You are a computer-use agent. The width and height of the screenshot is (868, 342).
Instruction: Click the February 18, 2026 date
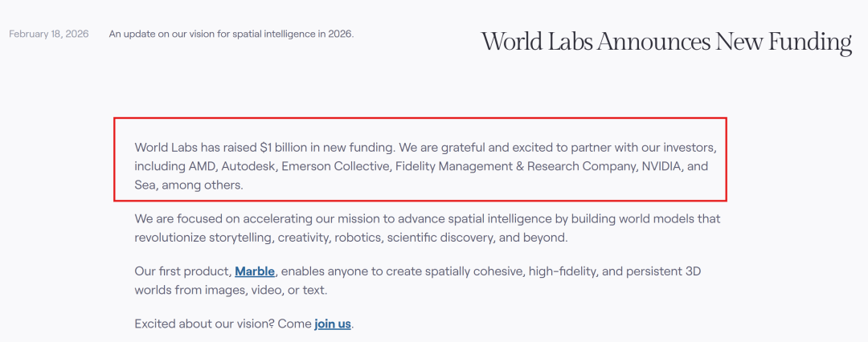point(49,34)
